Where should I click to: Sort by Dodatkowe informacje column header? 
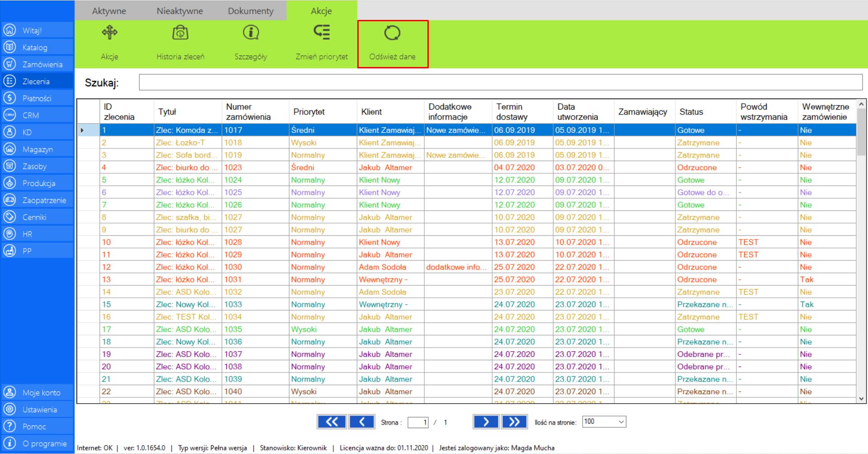pyautogui.click(x=458, y=112)
